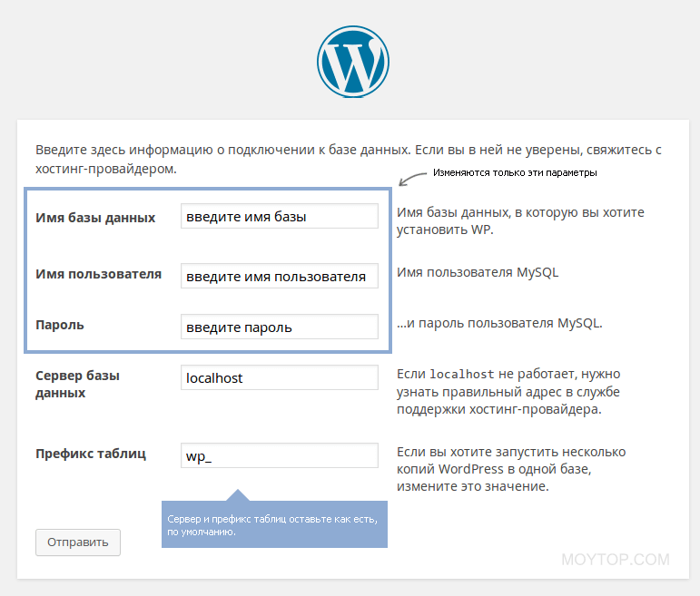700x596 pixels.
Task: Click the 'Пароль' label
Action: click(x=60, y=325)
